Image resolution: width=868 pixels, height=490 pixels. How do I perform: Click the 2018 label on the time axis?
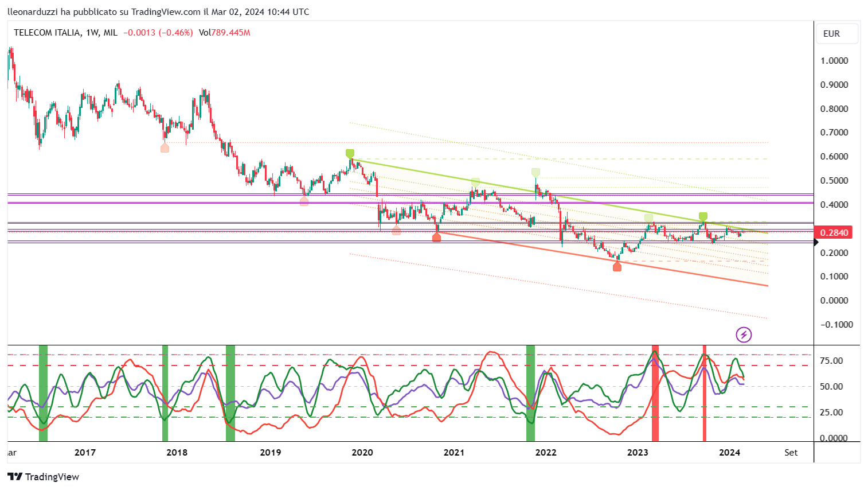[x=177, y=453]
